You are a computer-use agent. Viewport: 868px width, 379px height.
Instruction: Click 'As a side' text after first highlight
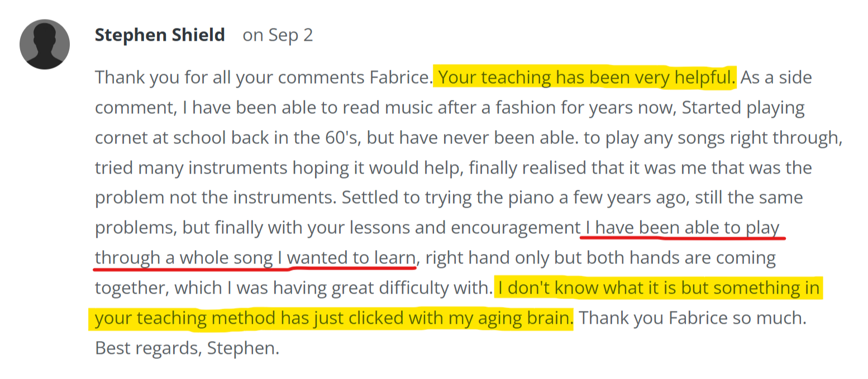coord(776,78)
